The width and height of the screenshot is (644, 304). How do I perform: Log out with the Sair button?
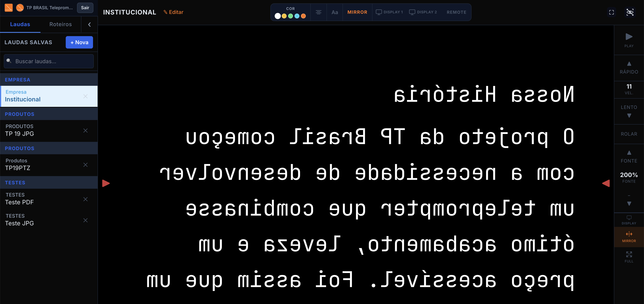pyautogui.click(x=85, y=8)
